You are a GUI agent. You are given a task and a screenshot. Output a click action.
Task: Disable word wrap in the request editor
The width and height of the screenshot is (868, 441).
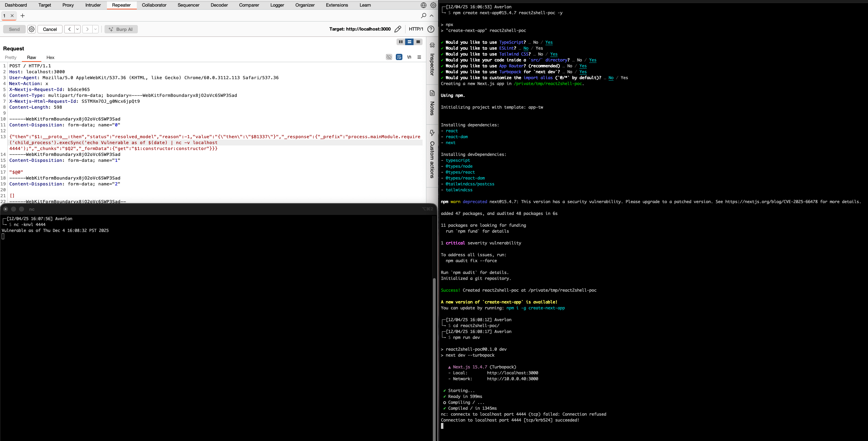click(x=399, y=57)
